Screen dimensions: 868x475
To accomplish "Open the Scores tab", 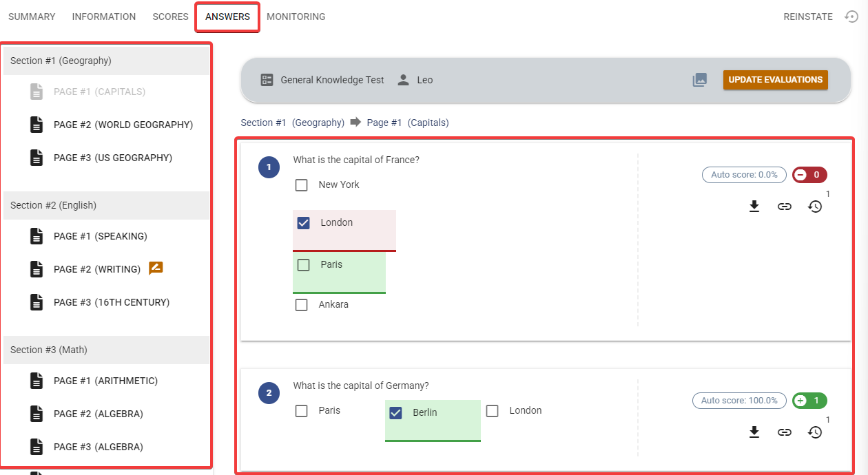I will [170, 17].
